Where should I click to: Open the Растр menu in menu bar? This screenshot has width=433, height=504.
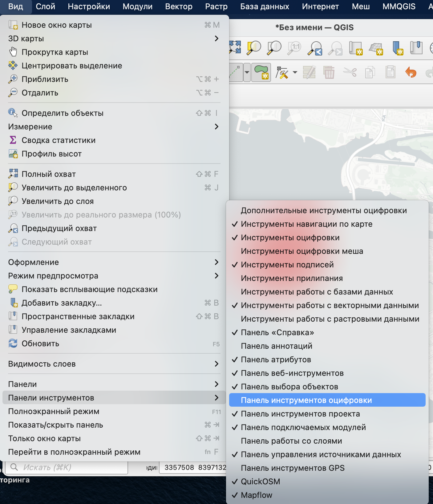click(x=216, y=6)
